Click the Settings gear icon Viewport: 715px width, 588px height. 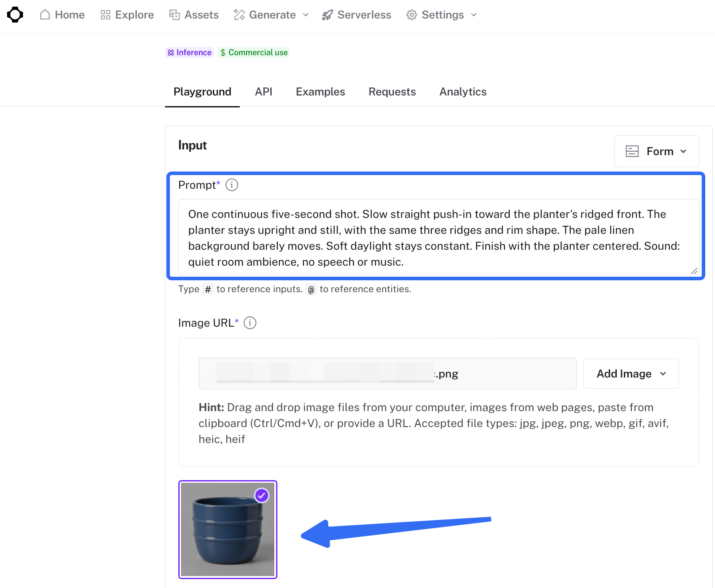pos(411,15)
